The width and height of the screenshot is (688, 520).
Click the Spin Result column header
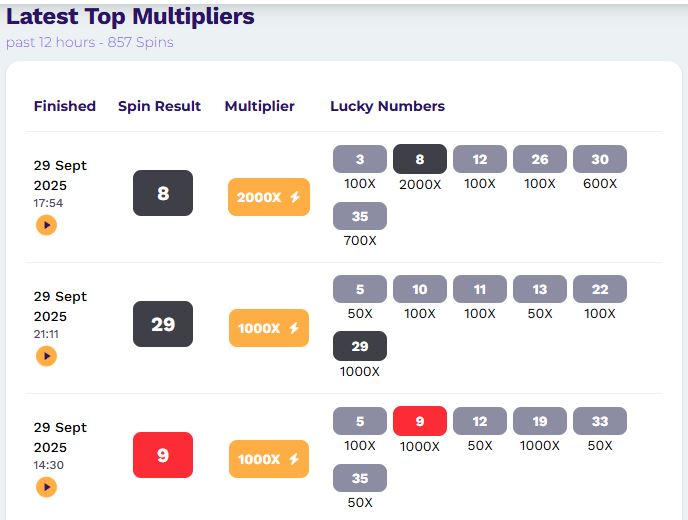pos(160,106)
